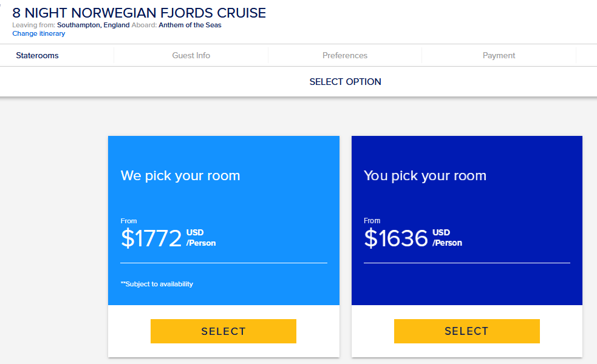Click the Change itinerary link
Screen dimensions: 597x364
pyautogui.click(x=38, y=33)
